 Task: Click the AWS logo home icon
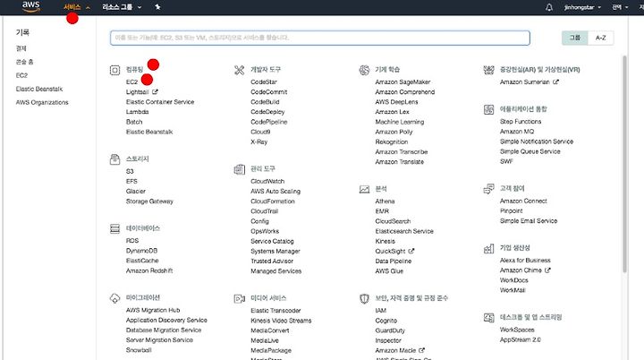31,6
